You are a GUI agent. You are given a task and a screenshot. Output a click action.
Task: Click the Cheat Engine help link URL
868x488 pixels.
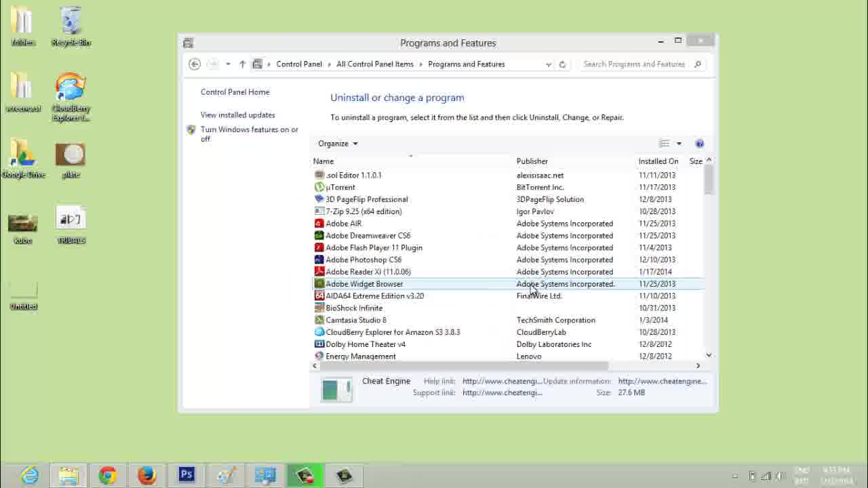(x=502, y=381)
